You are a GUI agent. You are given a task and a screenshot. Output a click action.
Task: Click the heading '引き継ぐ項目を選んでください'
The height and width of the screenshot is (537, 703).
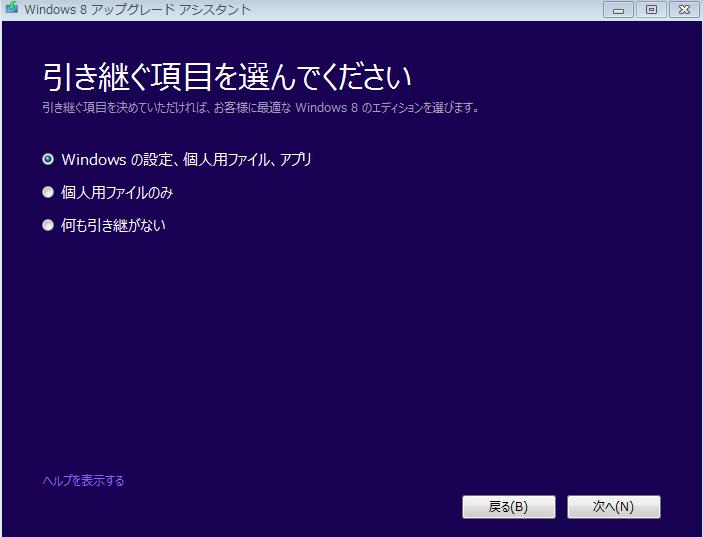click(x=227, y=77)
